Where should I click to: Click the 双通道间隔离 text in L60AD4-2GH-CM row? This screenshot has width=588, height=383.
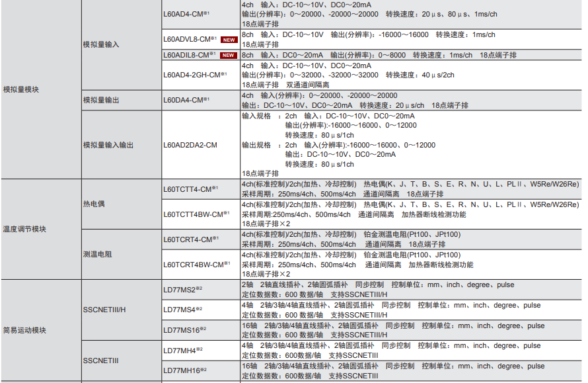click(x=308, y=85)
